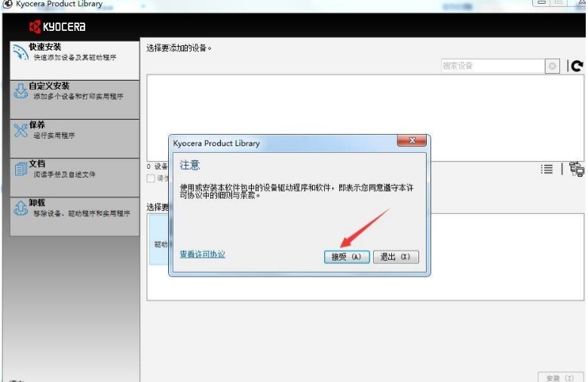Click the 注意 notice heading text
Viewport: 588px width, 382px height.
(x=190, y=165)
